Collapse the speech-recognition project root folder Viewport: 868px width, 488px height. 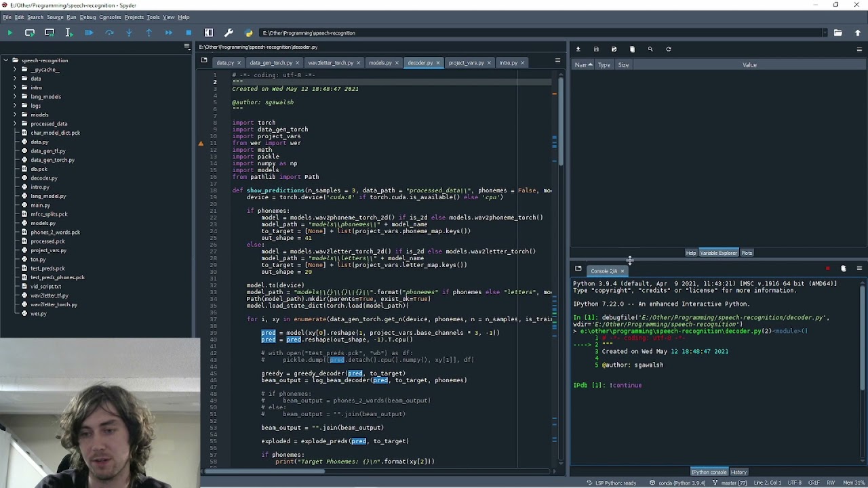tap(6, 60)
